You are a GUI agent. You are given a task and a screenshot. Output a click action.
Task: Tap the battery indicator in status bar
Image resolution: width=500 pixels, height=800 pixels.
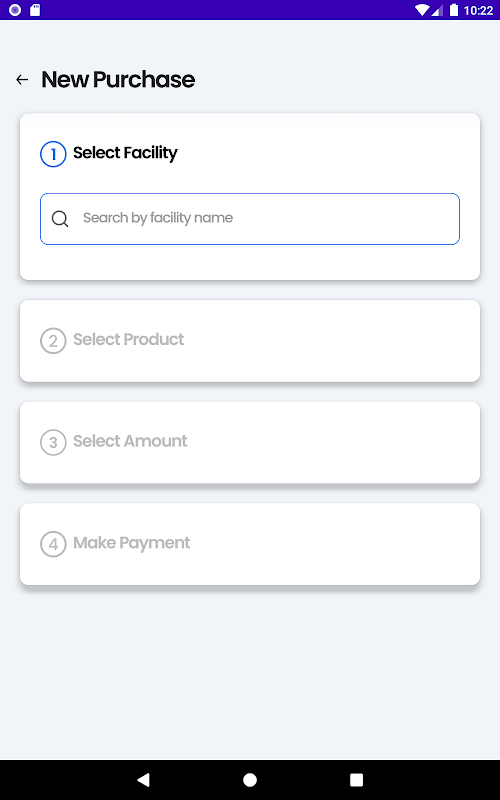pos(454,10)
